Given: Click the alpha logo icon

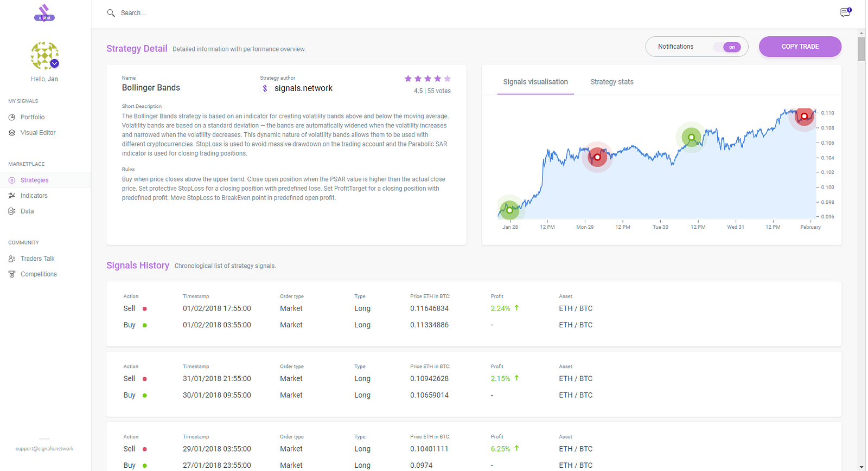Looking at the screenshot, I should pos(44,13).
